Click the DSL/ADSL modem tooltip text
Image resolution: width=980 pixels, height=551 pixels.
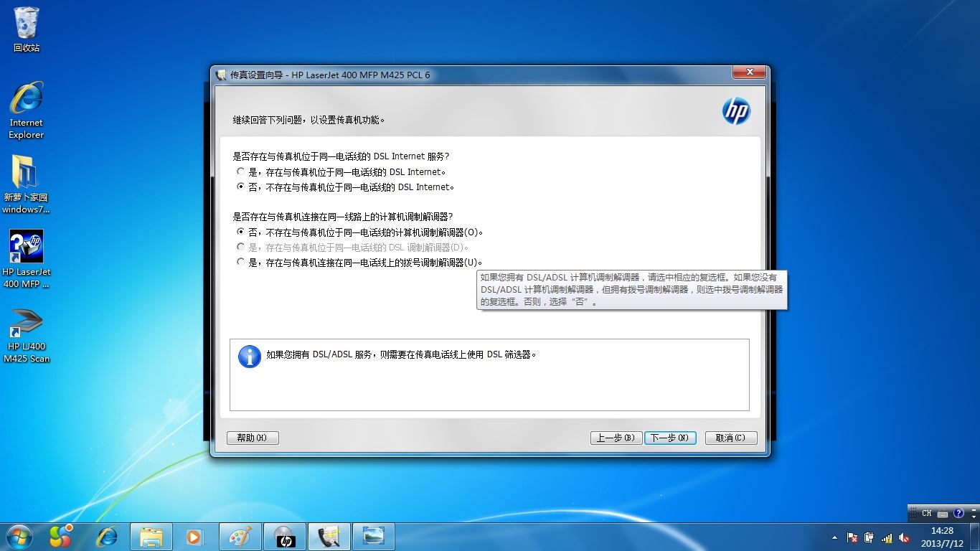(x=631, y=290)
